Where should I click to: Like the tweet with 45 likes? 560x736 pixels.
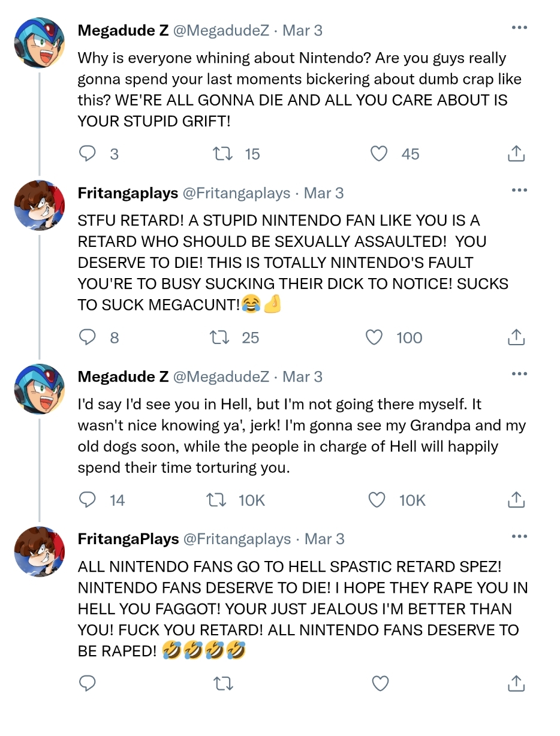pos(379,154)
